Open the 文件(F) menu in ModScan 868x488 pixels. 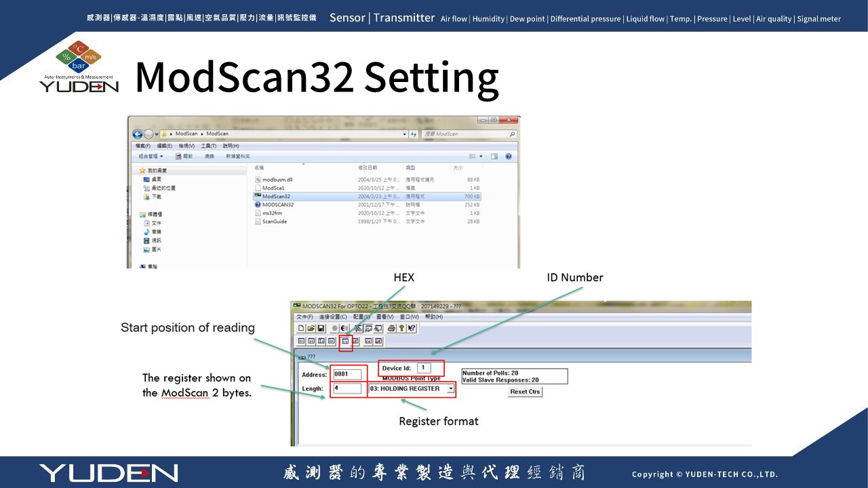(304, 317)
